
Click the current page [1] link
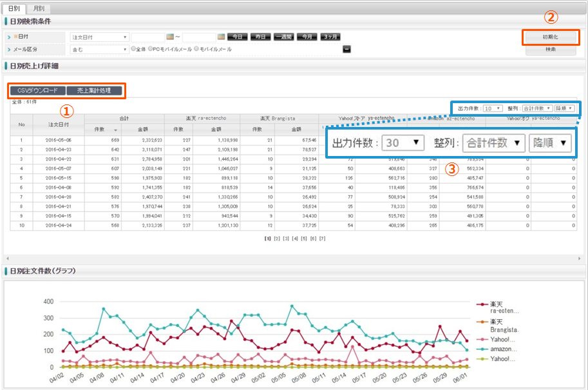click(267, 239)
